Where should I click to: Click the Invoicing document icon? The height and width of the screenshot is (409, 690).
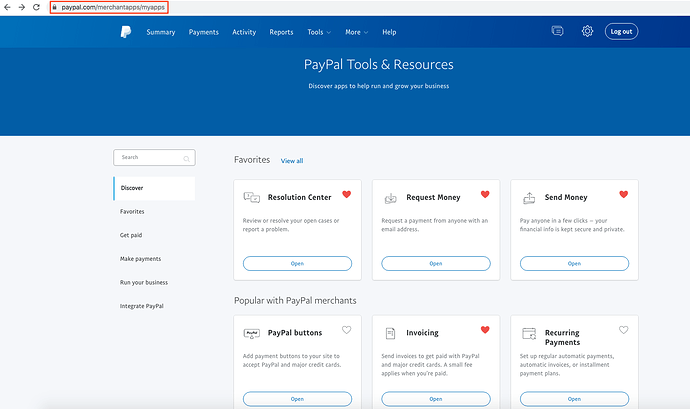coord(390,333)
